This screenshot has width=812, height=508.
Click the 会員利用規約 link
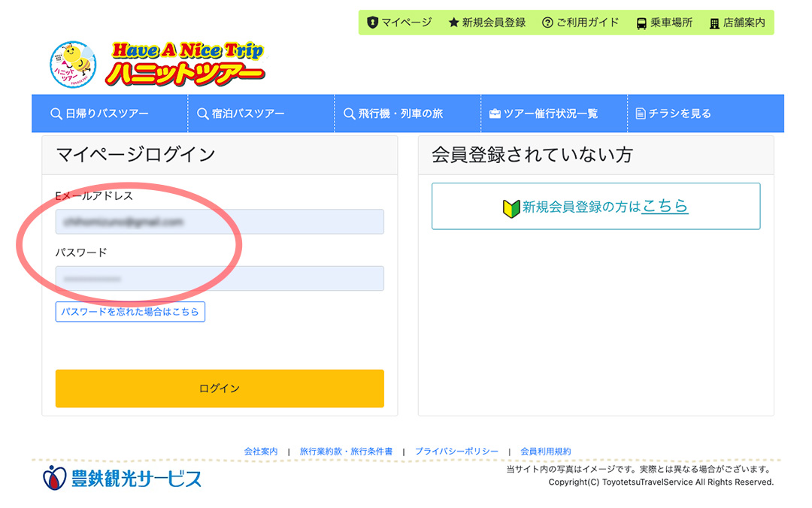pyautogui.click(x=544, y=451)
